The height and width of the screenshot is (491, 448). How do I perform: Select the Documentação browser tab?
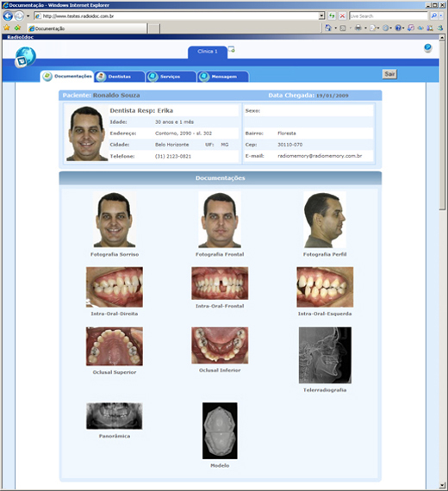click(87, 28)
